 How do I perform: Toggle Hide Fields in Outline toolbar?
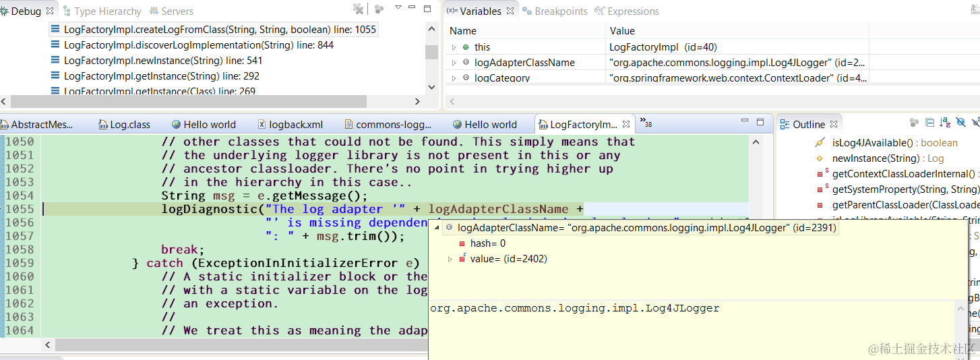[x=961, y=122]
